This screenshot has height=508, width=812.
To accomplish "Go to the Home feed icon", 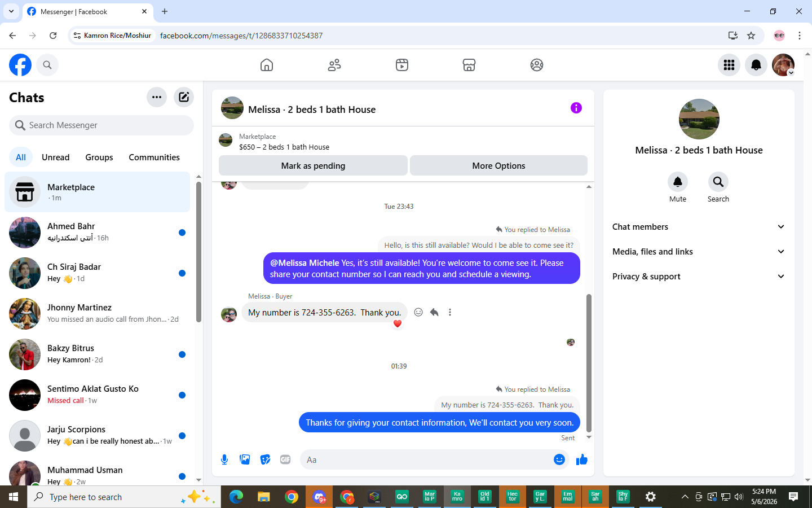I will point(267,65).
